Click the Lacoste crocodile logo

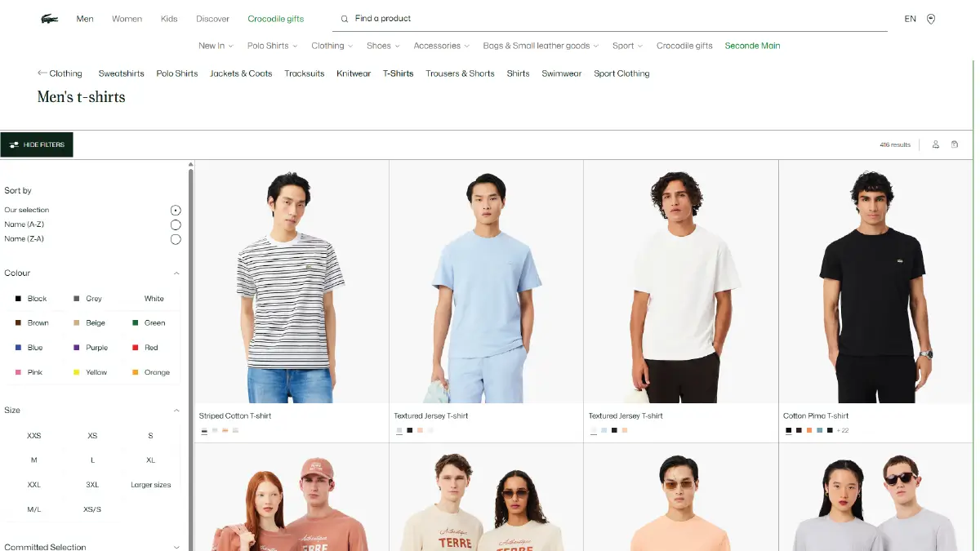tap(50, 19)
